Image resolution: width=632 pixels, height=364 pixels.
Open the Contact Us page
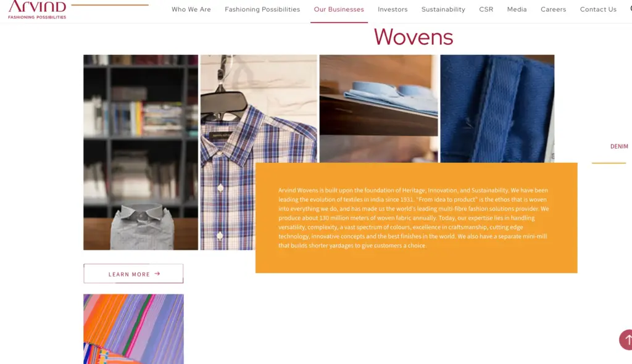[598, 9]
